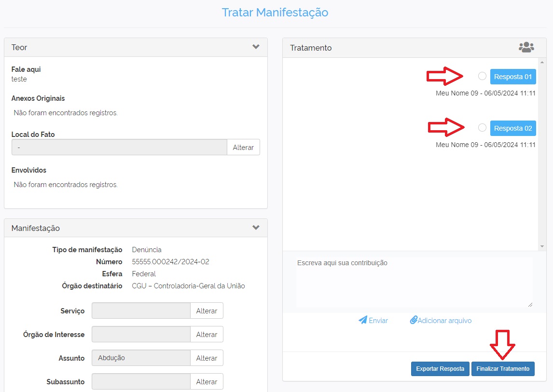Click Alterar next to Local do Fato
The image size is (553, 392).
tap(243, 148)
